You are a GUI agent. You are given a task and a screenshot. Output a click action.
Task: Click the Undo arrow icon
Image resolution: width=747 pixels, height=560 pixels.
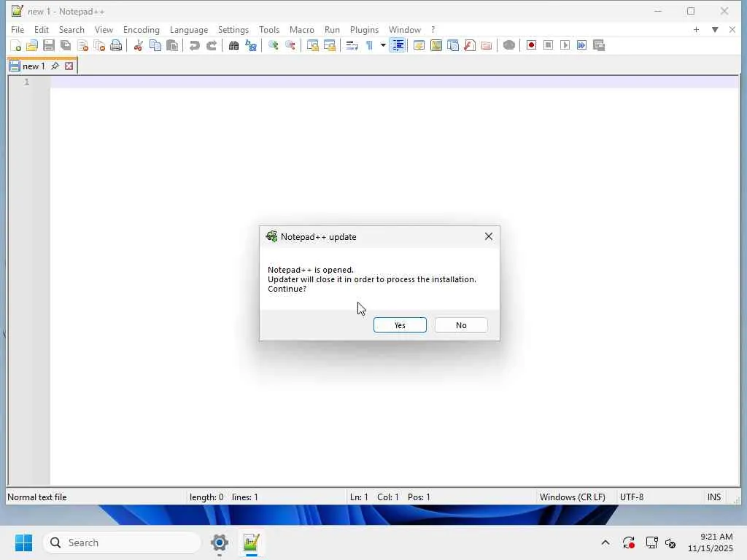click(194, 46)
